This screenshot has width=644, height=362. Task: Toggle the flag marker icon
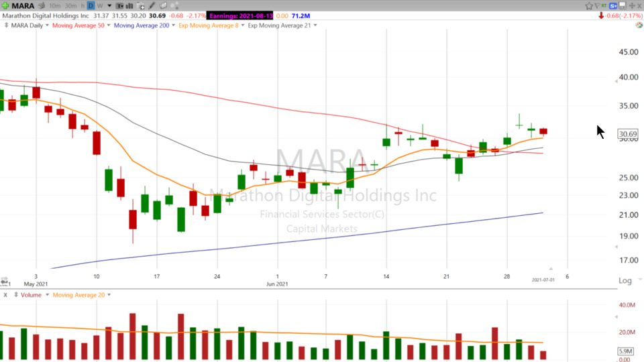pos(597,6)
